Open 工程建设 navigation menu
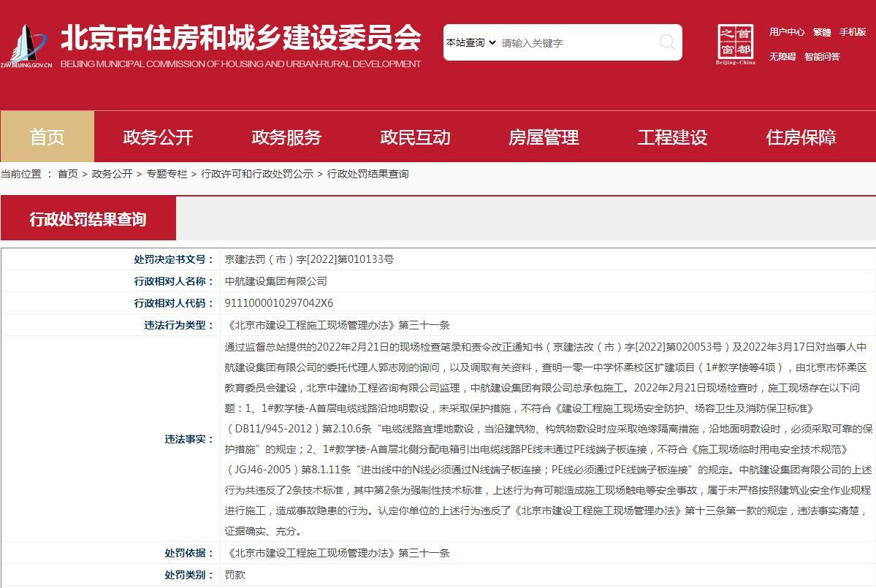Screen dimensions: 876x588 click(x=673, y=137)
